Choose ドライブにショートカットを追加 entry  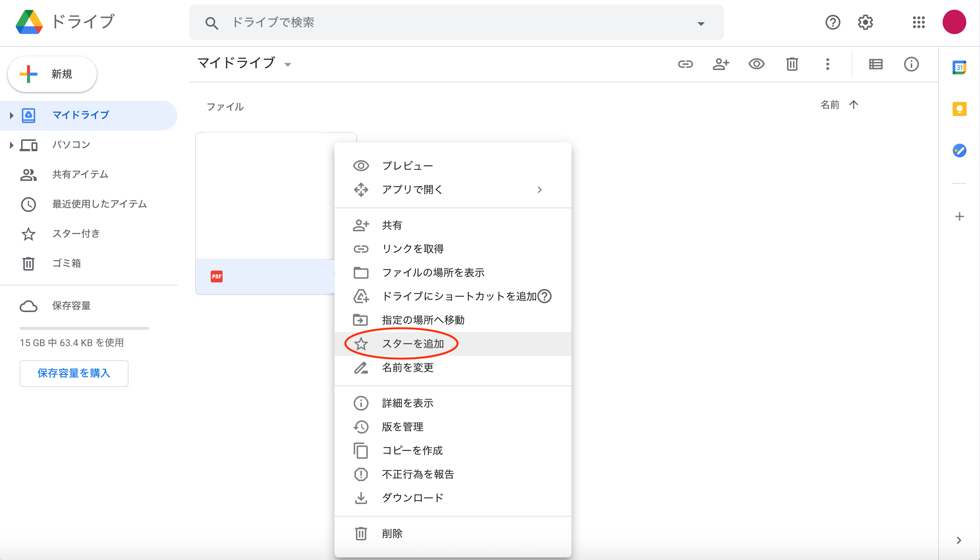click(x=453, y=296)
